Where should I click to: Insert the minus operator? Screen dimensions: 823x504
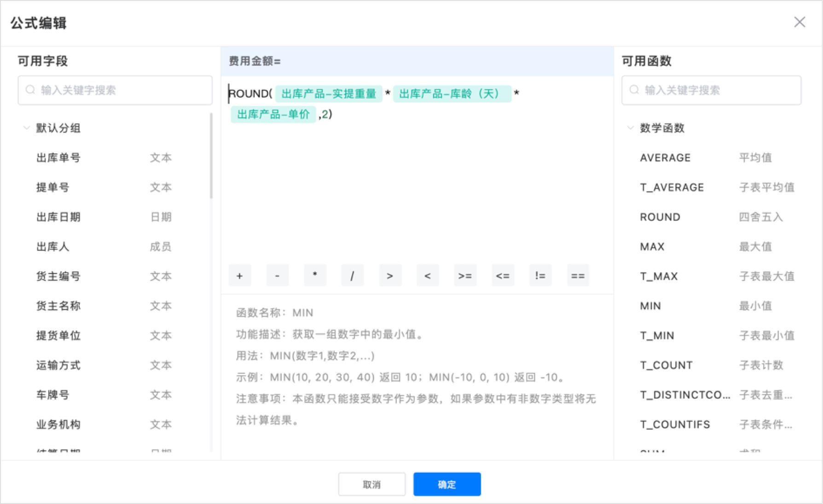(277, 276)
